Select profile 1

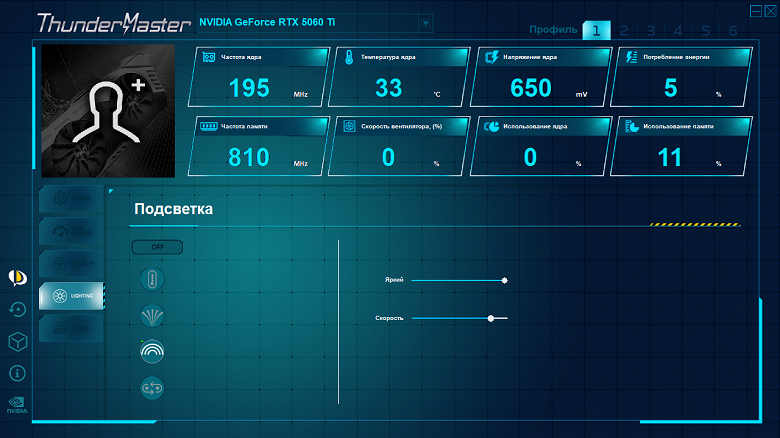[x=596, y=31]
